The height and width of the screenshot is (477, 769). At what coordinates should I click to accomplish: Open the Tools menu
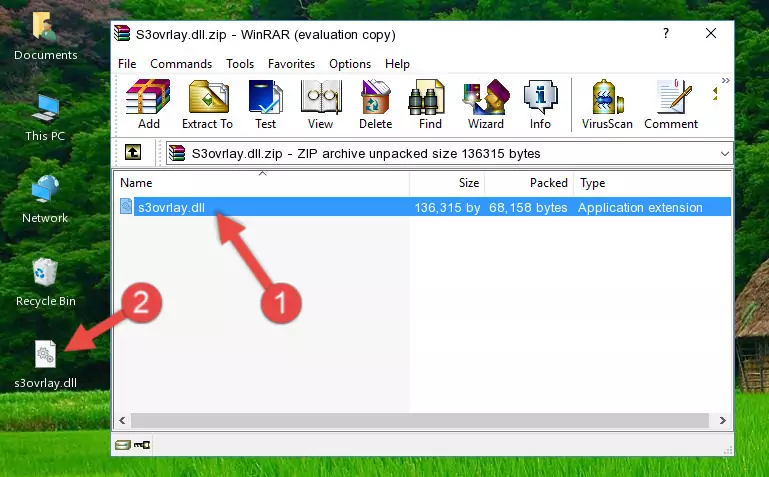pyautogui.click(x=240, y=64)
